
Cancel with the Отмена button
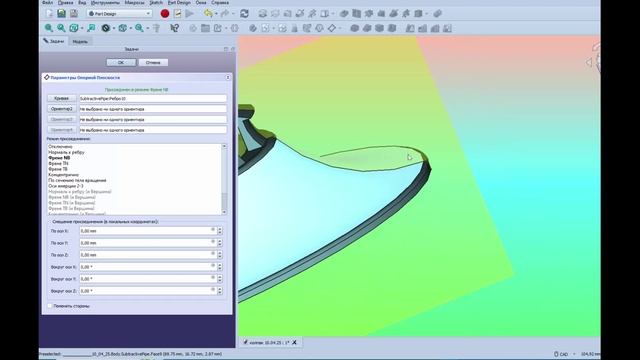click(x=153, y=62)
